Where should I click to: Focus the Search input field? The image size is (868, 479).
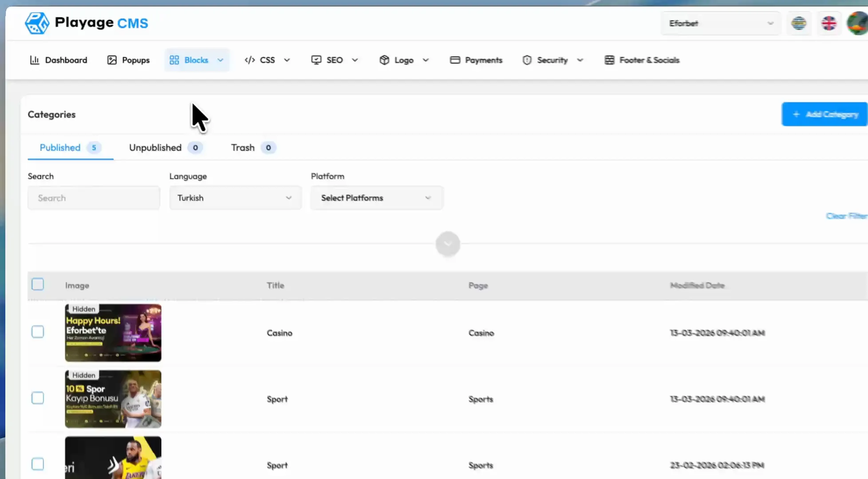coord(94,198)
